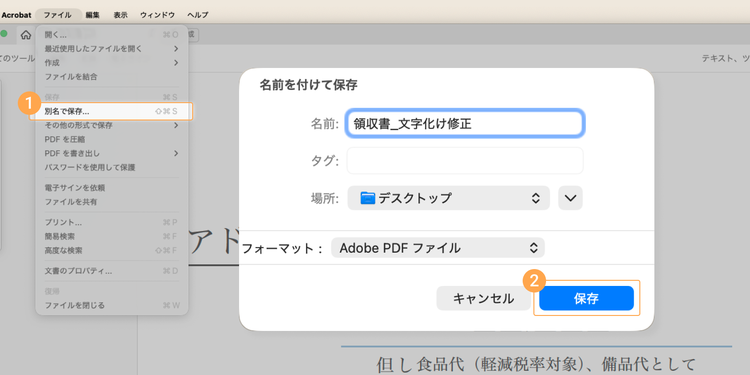Choose パスワードを使用して保護

click(112, 167)
